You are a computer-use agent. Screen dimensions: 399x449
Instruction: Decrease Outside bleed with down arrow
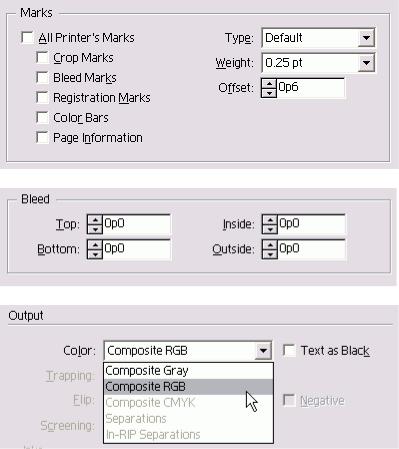270,254
